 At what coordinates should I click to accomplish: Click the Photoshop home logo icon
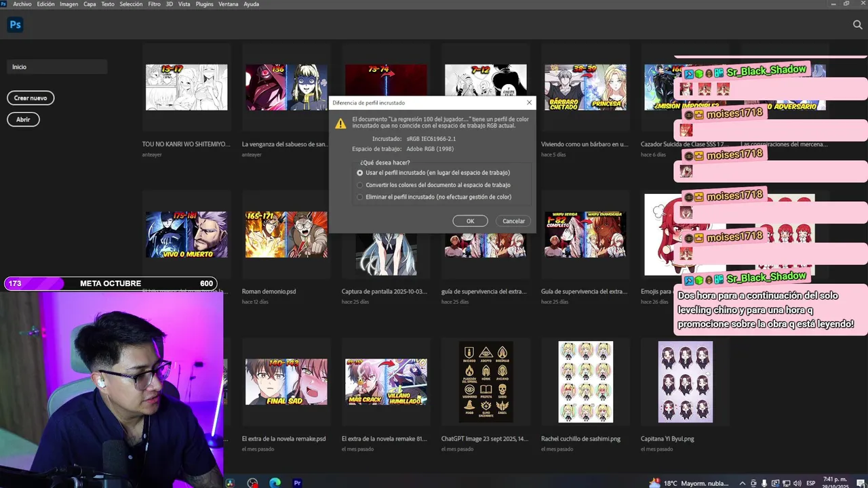(x=15, y=25)
